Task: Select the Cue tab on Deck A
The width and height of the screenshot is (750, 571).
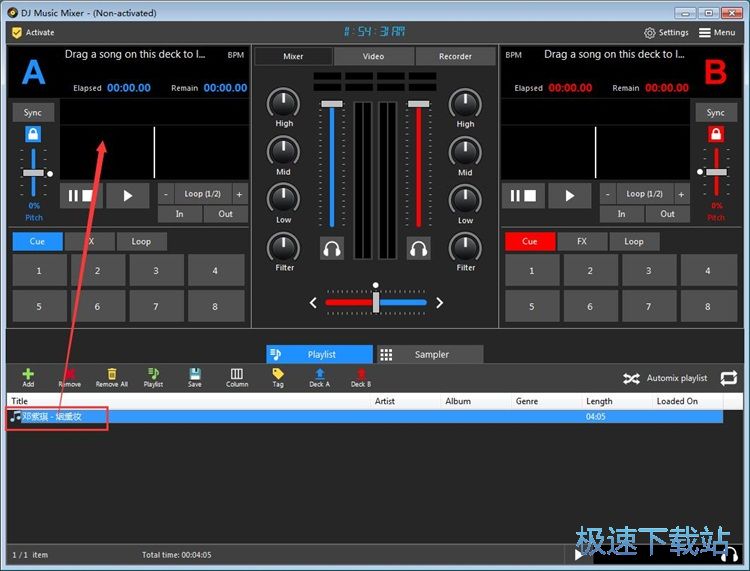Action: click(x=37, y=242)
